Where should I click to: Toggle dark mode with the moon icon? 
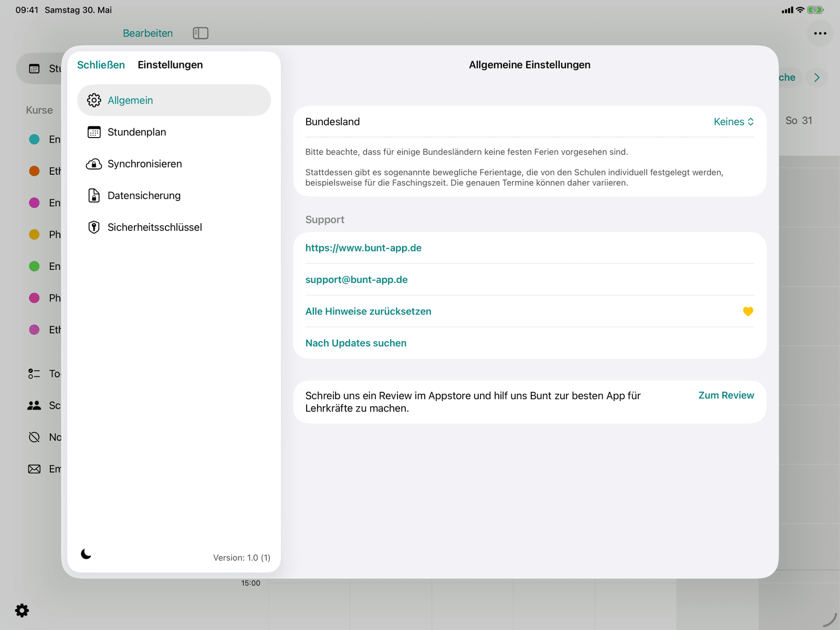(86, 554)
